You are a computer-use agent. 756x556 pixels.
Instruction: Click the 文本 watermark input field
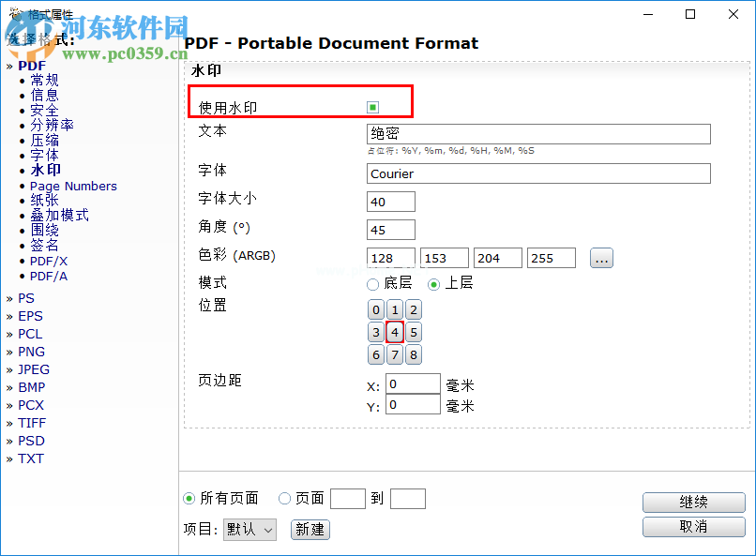pos(537,132)
